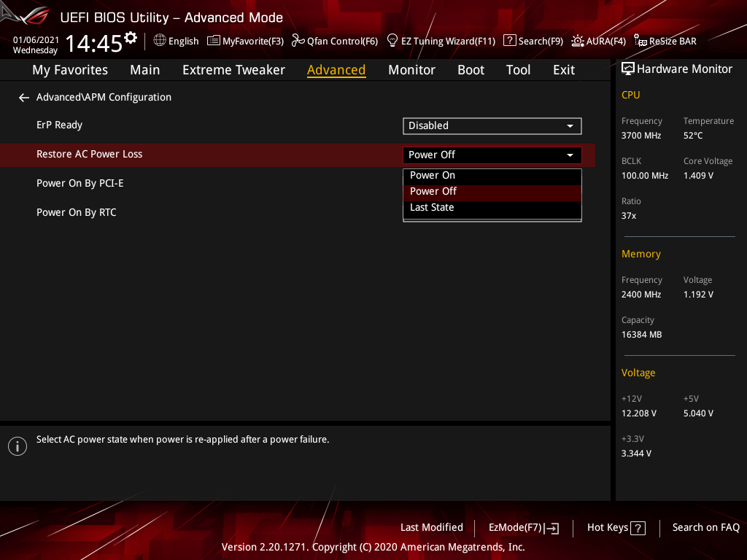Click the Advanced\APM Configuration breadcrumb text
This screenshot has width=747, height=560.
point(104,97)
